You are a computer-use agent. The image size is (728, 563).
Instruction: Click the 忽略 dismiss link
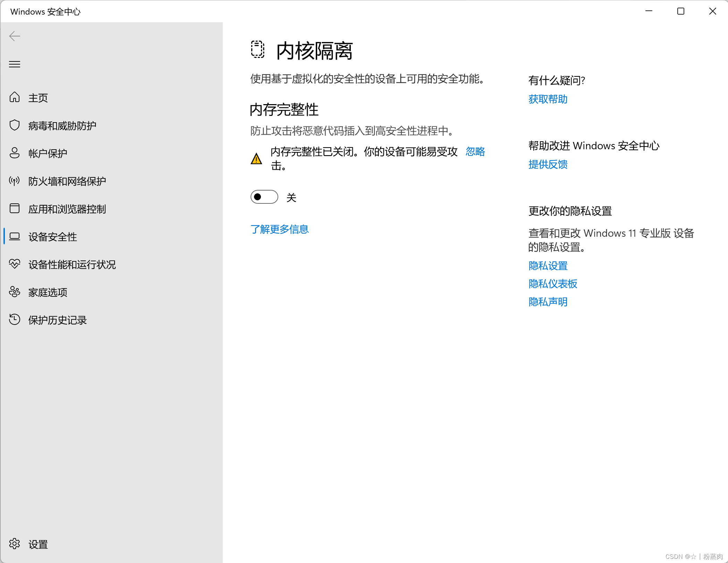[475, 151]
